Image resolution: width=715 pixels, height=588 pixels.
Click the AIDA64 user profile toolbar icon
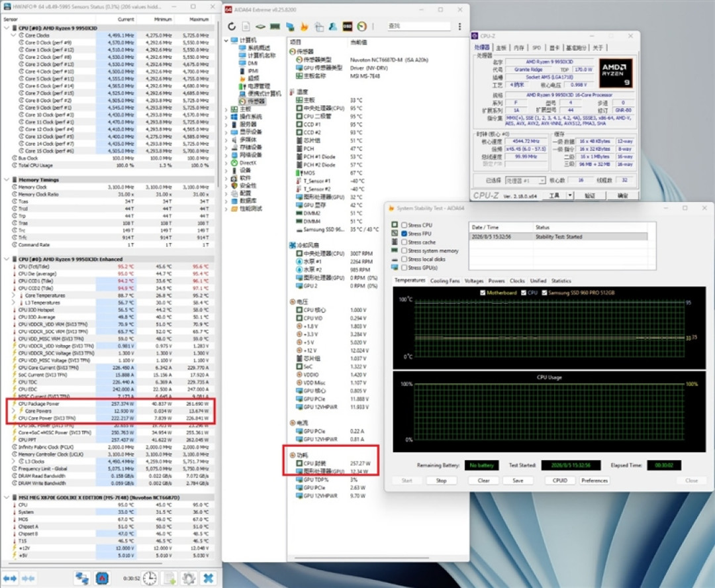pyautogui.click(x=333, y=26)
